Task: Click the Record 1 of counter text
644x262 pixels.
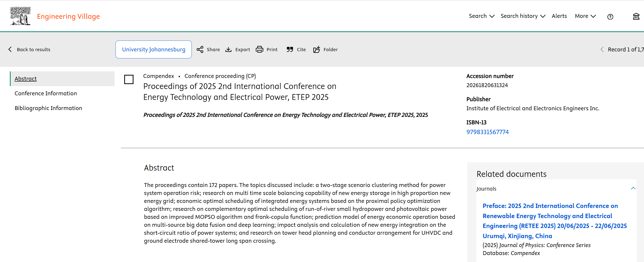Action: coord(626,49)
